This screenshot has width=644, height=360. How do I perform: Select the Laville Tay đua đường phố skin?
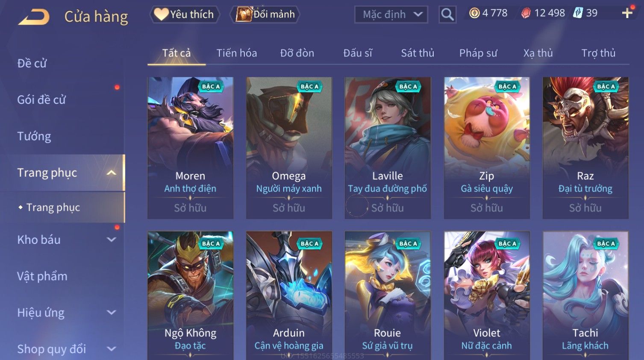(x=388, y=148)
